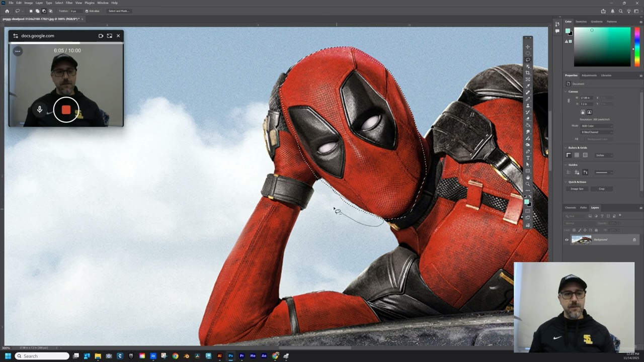Collapse the Guides section
Screen dimensions: 644x362
coord(566,165)
